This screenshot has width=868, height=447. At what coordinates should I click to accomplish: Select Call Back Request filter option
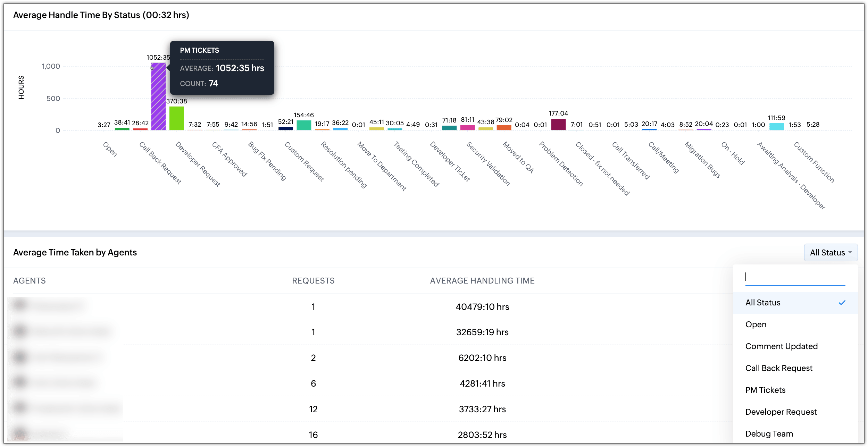(x=778, y=368)
